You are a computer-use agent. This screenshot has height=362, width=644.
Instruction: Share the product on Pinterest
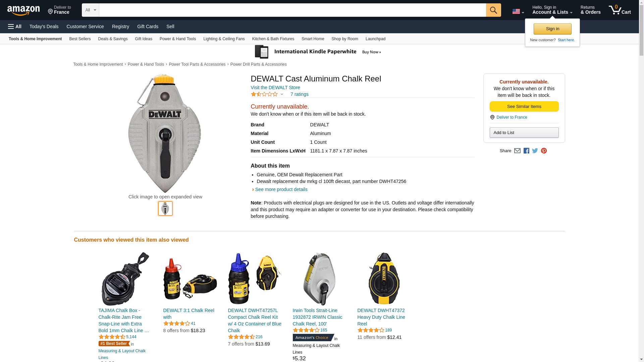coord(544,151)
